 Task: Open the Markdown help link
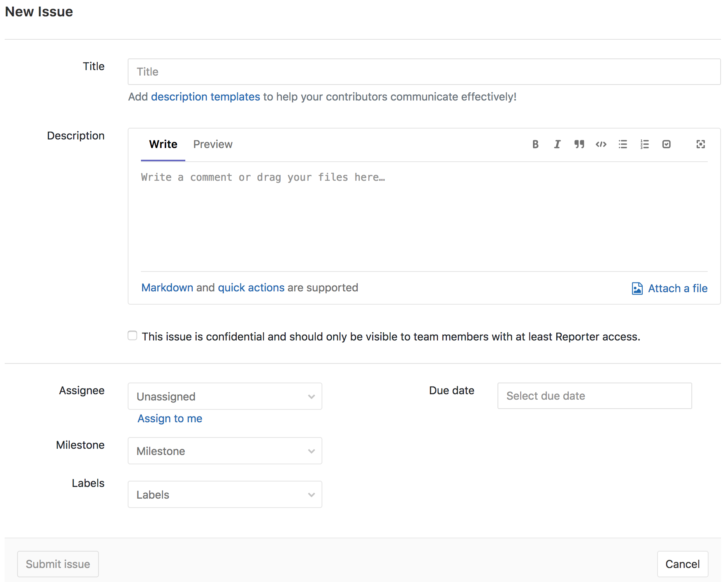pos(167,287)
